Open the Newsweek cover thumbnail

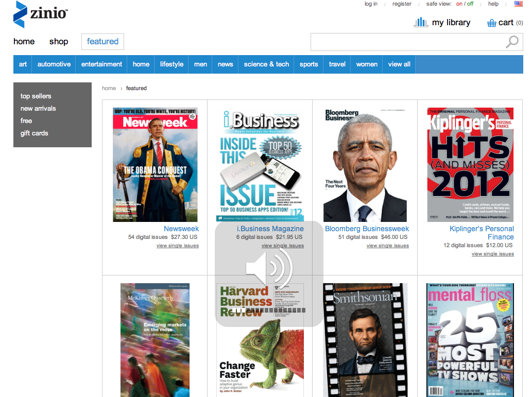[155, 165]
